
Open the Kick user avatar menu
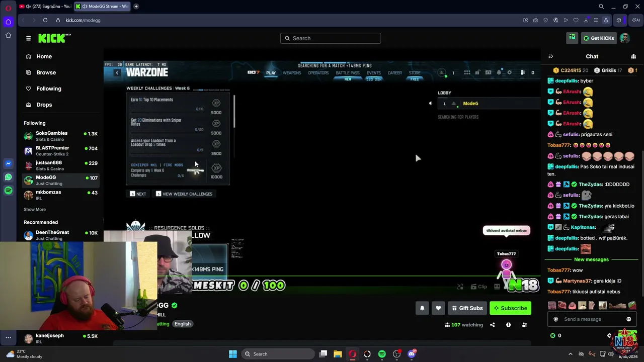[625, 38]
